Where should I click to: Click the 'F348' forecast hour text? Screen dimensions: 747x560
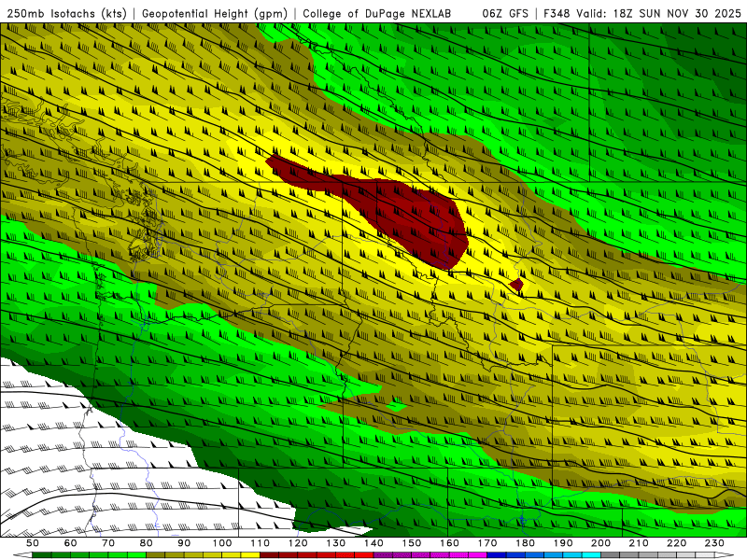(x=557, y=13)
